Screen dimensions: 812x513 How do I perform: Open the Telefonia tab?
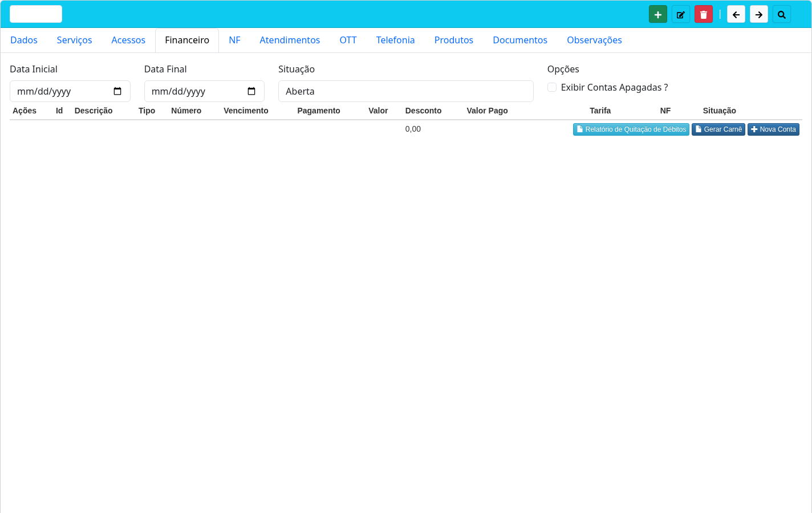[395, 40]
